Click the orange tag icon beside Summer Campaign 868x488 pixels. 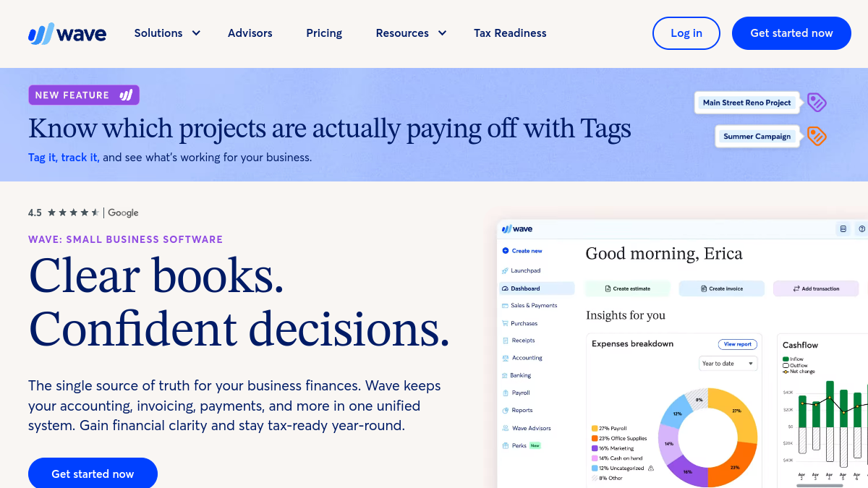[817, 136]
